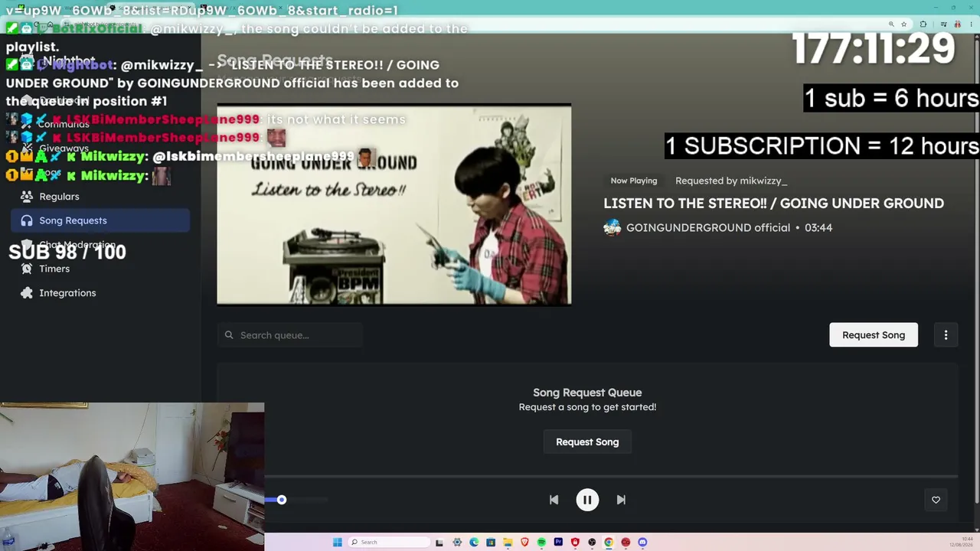Screen dimensions: 980x551
Task: Open the browser zoom magnifier icon
Action: [891, 24]
